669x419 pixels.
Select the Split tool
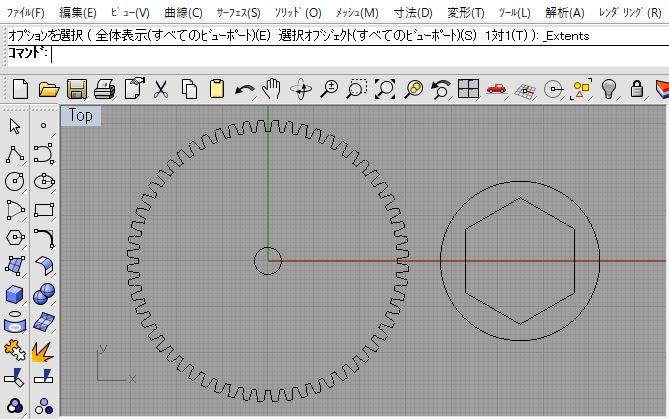[44, 377]
